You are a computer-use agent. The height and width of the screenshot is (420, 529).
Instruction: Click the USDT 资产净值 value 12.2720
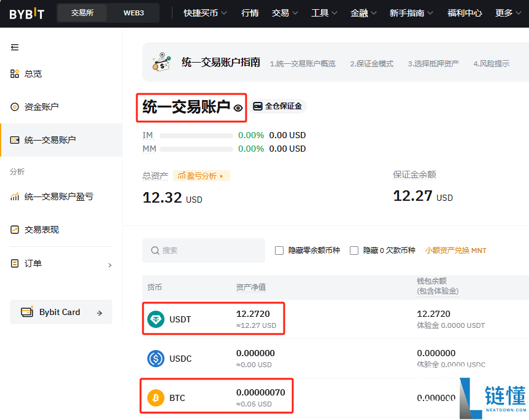[253, 314]
